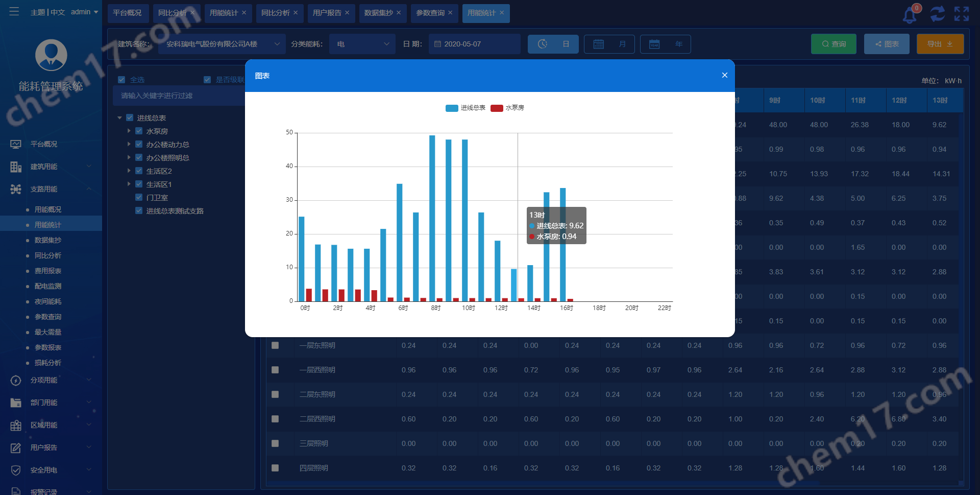Viewport: 980px width, 495px height.
Task: Click the notification bell icon
Action: 910,14
